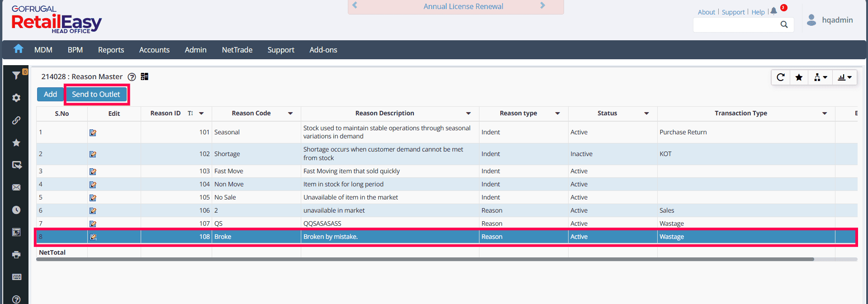This screenshot has width=868, height=304.
Task: Expand the Transaction Type column dropdown
Action: coord(824,114)
